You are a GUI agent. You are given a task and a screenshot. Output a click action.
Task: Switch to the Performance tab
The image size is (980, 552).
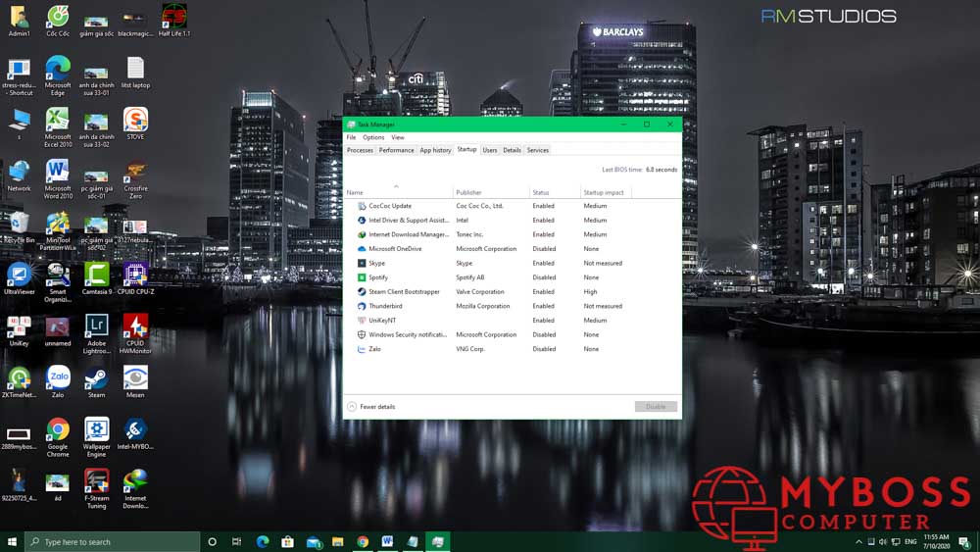pyautogui.click(x=396, y=151)
